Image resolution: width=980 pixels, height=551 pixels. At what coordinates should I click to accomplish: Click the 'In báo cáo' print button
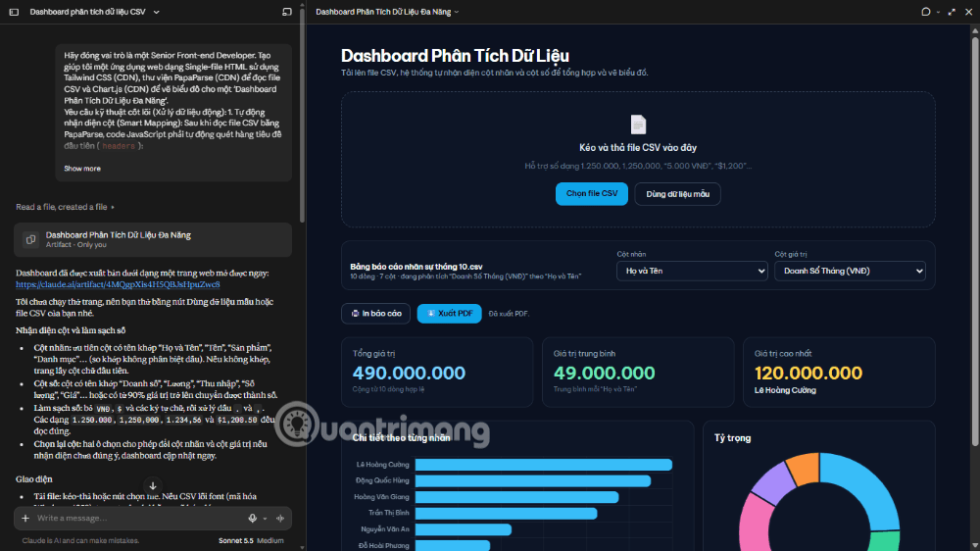pos(375,314)
